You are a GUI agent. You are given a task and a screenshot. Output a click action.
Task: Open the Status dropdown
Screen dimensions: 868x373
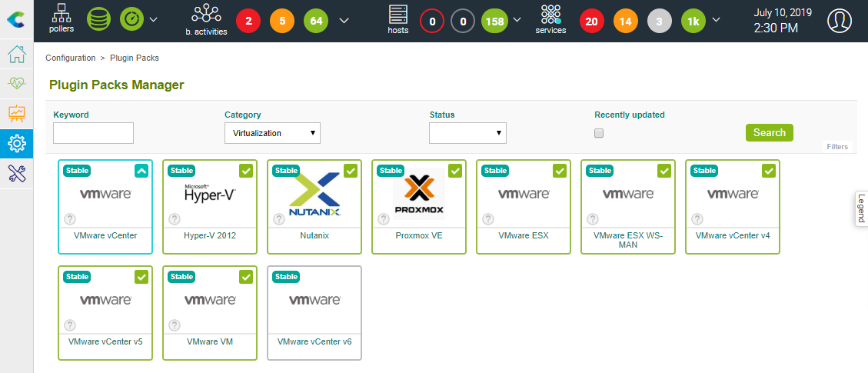pyautogui.click(x=467, y=133)
